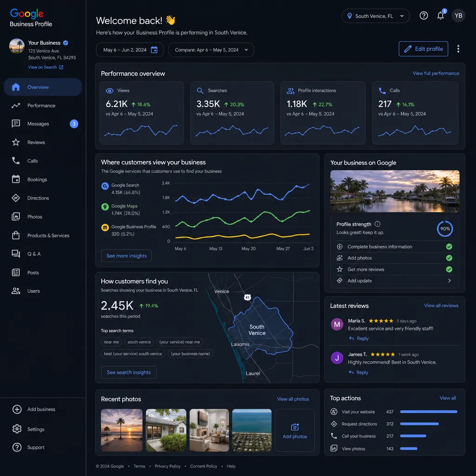The height and width of the screenshot is (476, 476).
Task: Click the calendar icon in date range
Action: pyautogui.click(x=154, y=50)
